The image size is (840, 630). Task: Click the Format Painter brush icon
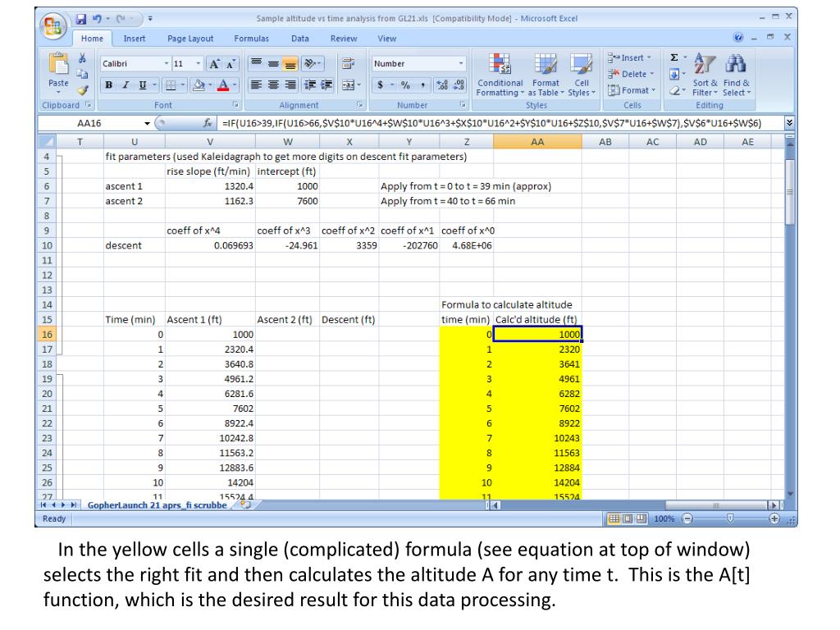click(82, 92)
